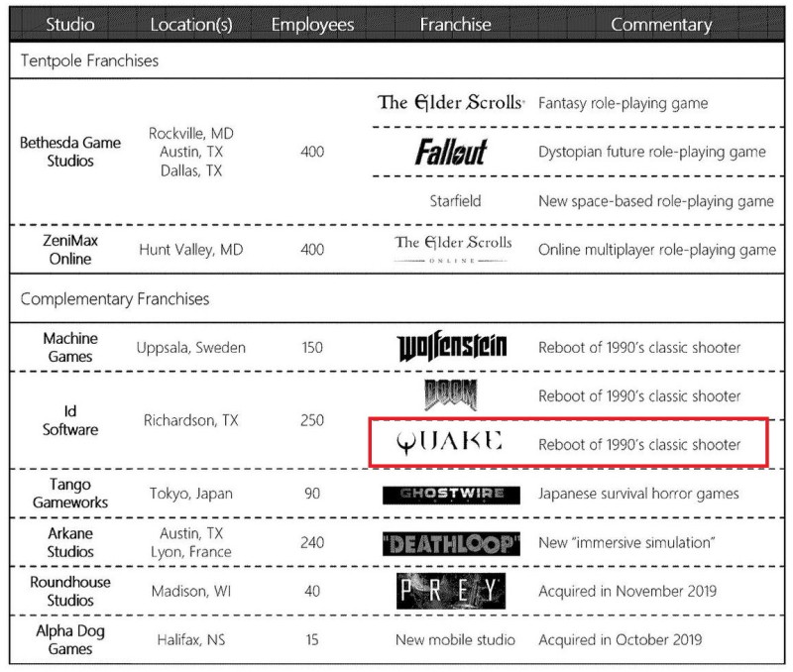Click the 400 employees value for Bethesda
This screenshot has width=793, height=672.
coord(312,152)
